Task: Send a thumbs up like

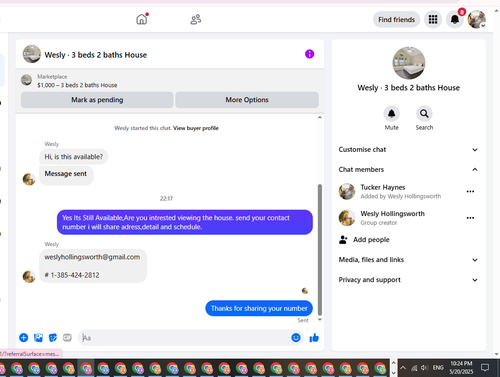Action: [x=314, y=338]
